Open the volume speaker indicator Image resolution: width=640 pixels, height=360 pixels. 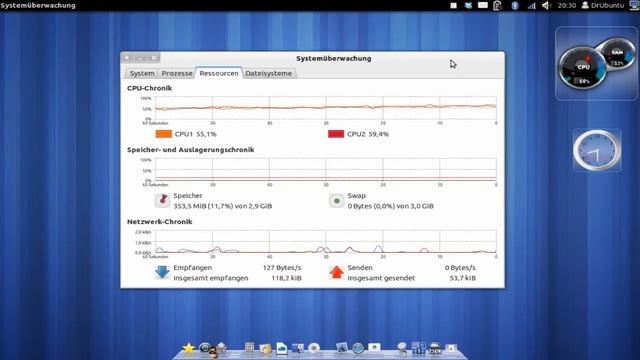pos(547,5)
